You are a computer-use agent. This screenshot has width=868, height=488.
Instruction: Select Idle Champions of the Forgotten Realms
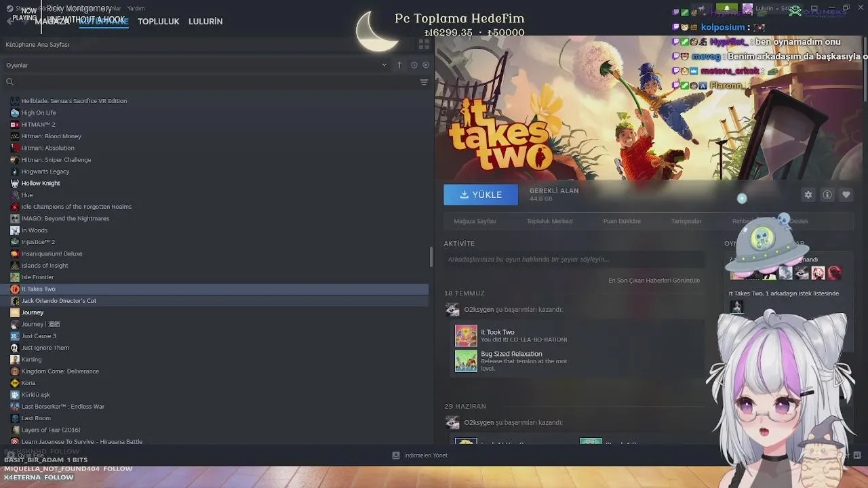coord(76,207)
